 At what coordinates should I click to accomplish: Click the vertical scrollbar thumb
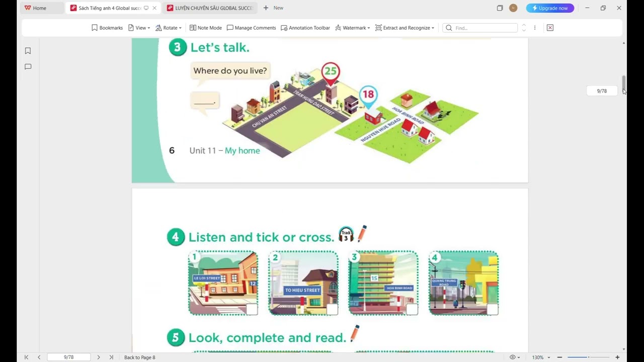[624, 83]
